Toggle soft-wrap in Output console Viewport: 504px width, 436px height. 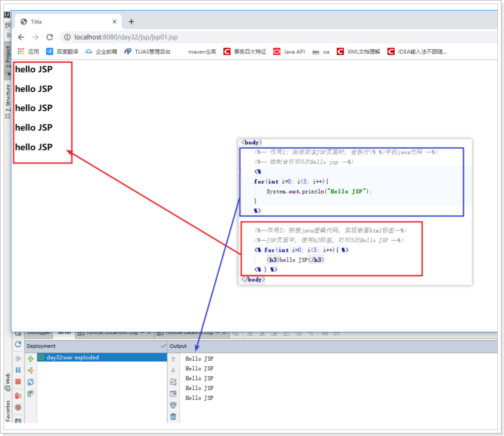(x=173, y=382)
